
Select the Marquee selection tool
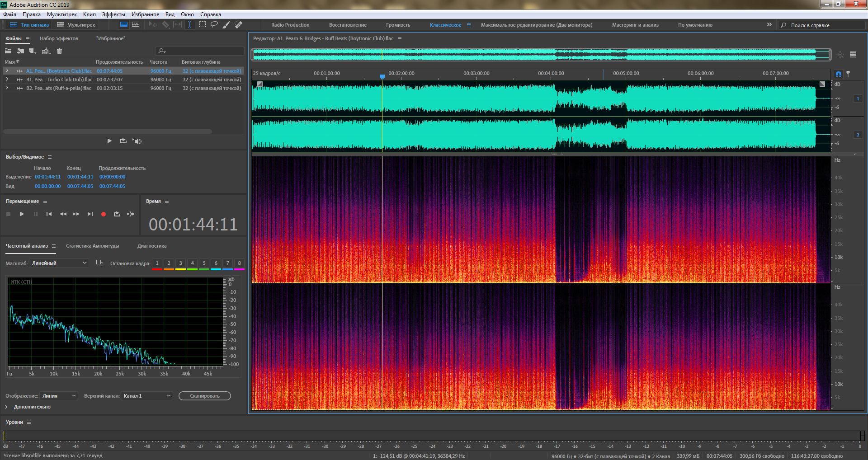pyautogui.click(x=203, y=25)
